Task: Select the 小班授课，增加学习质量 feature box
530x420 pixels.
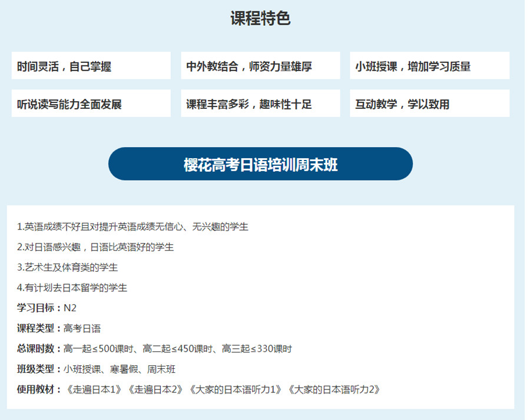Action: pos(429,66)
